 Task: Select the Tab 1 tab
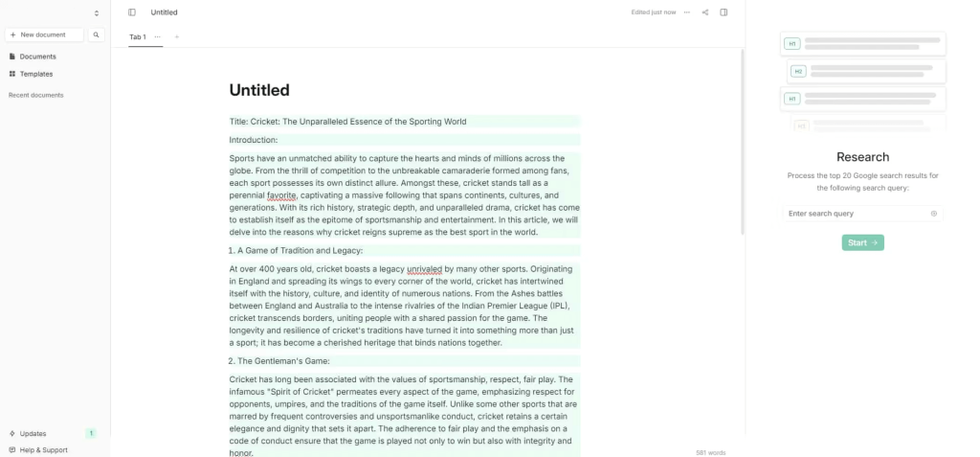(x=138, y=36)
